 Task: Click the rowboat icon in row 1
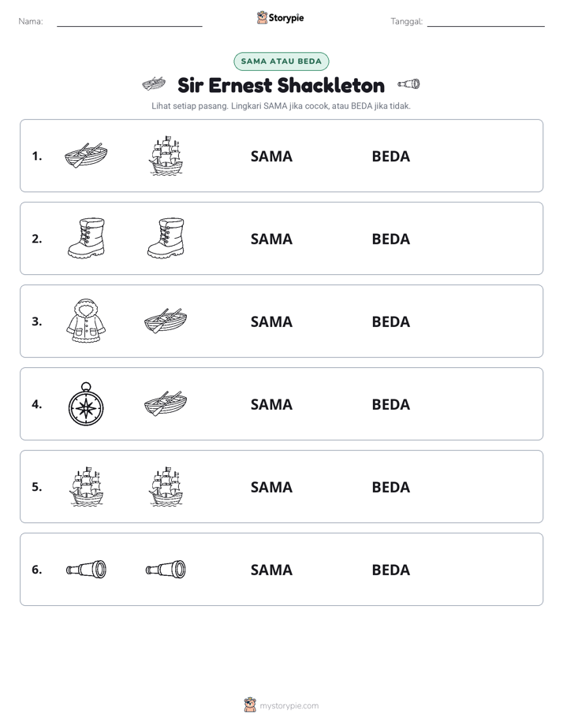pyautogui.click(x=86, y=155)
